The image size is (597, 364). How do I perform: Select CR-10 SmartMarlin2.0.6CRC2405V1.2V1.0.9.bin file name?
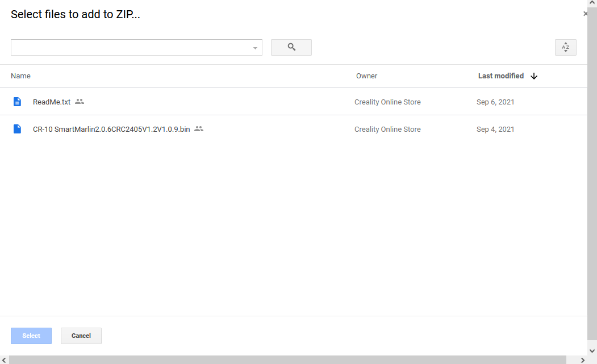111,129
